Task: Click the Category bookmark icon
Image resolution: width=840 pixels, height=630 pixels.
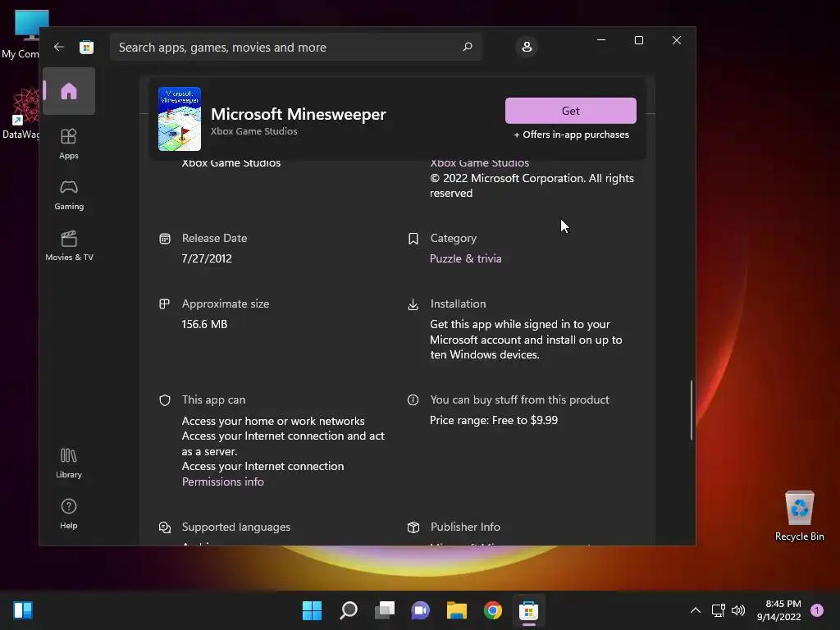Action: pos(413,239)
